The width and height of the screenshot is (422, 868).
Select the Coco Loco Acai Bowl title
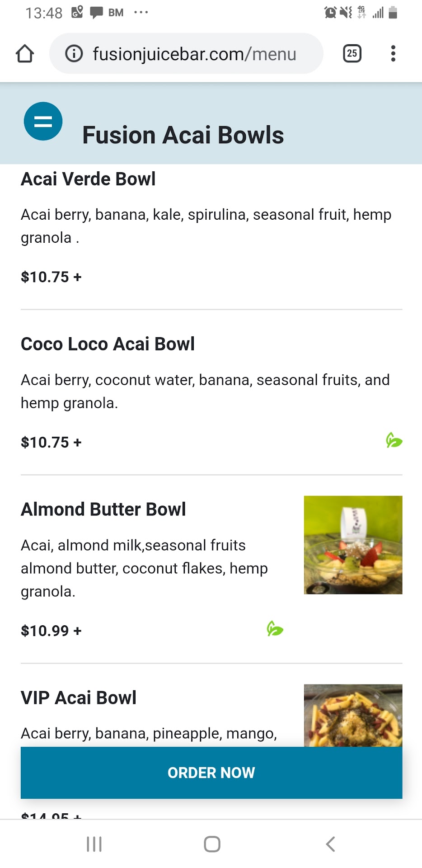pos(108,344)
